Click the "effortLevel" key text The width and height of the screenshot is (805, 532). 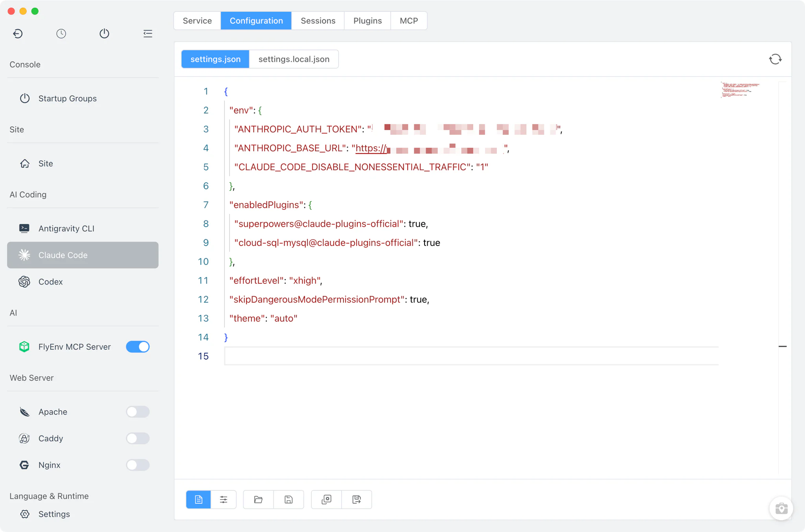(x=257, y=281)
